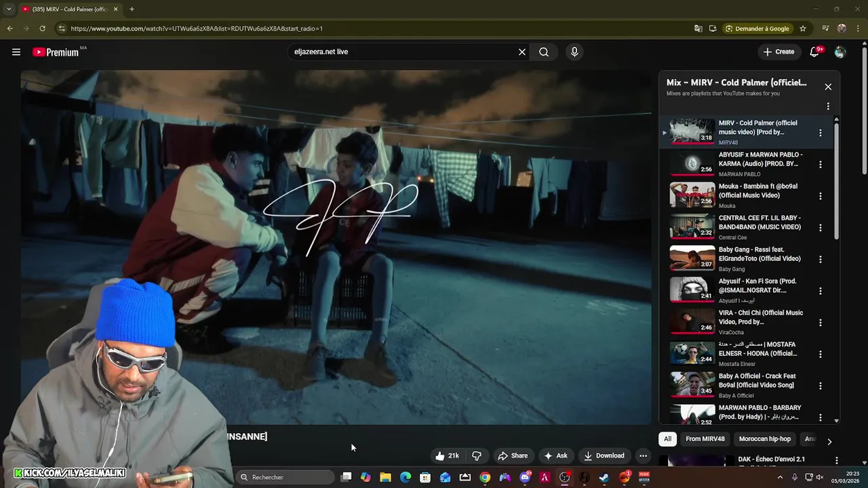Click the translate page icon in the address bar
This screenshot has width=868, height=488.
click(x=698, y=28)
